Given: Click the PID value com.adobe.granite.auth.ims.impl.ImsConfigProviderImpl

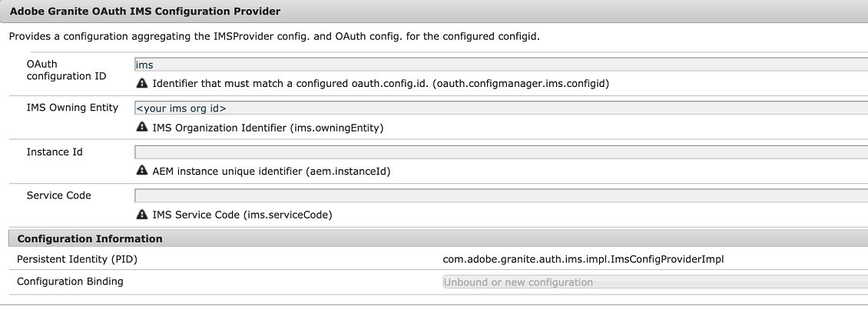Looking at the screenshot, I should 583,259.
